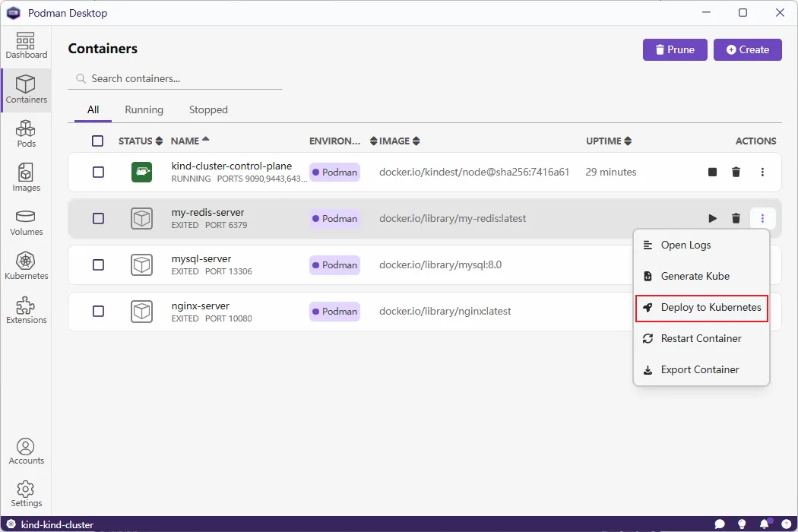Switch to the Running tab
798x532 pixels.
(x=144, y=109)
